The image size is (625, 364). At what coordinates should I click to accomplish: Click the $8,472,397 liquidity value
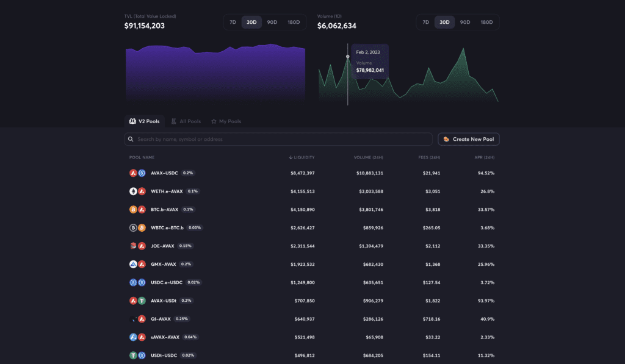click(x=303, y=173)
